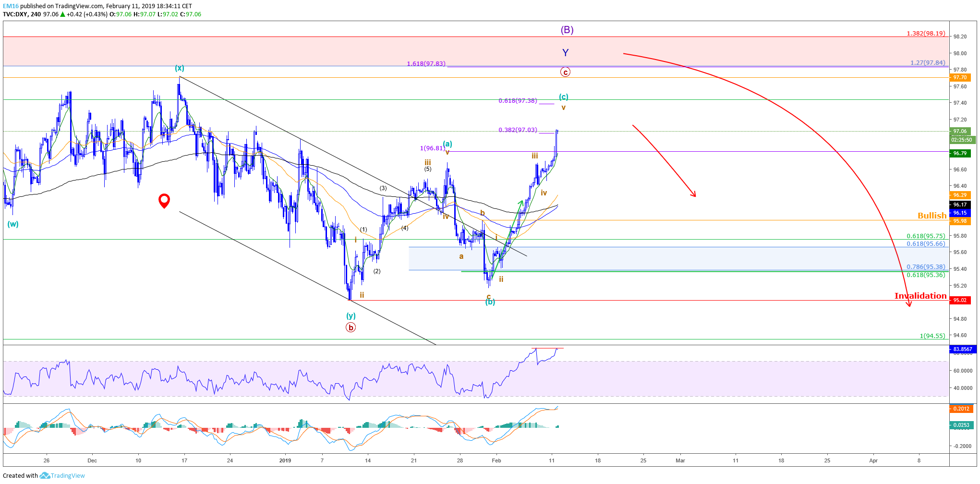Click the 96.15 blue price tag
This screenshot has height=484, width=980.
960,213
